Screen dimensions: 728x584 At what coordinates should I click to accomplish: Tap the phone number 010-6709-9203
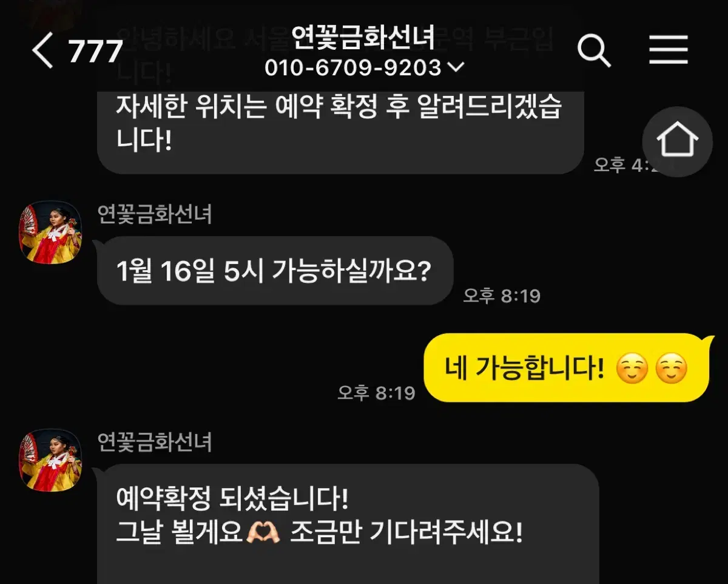[x=353, y=67]
